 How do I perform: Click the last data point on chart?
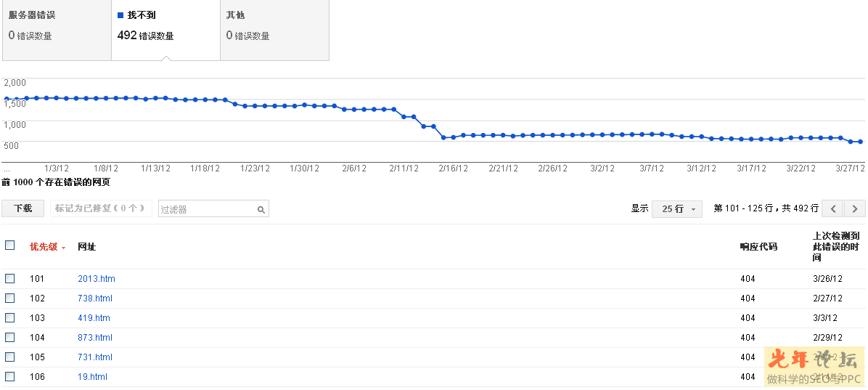[x=861, y=142]
